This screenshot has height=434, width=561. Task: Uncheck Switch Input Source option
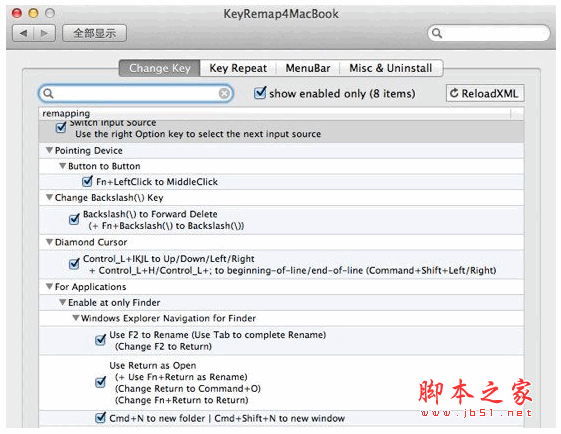(x=61, y=127)
